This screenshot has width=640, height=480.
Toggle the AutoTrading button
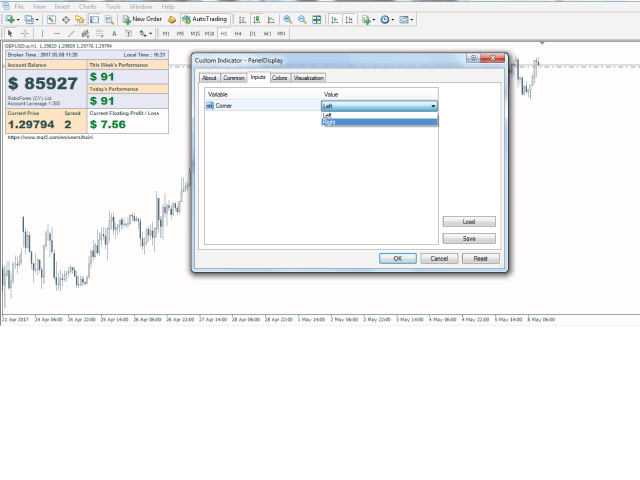[x=204, y=19]
